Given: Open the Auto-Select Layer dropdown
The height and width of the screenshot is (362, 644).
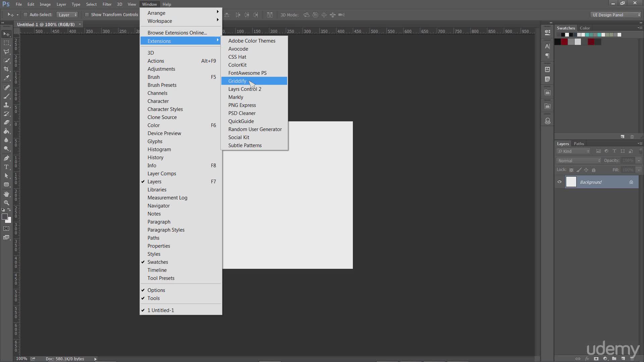Looking at the screenshot, I should [x=67, y=15].
